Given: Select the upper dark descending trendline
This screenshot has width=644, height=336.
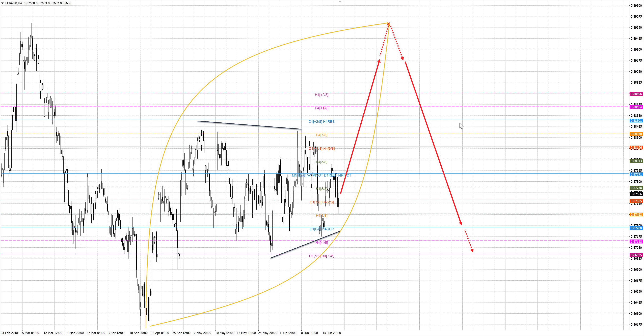Looking at the screenshot, I should pyautogui.click(x=249, y=125).
